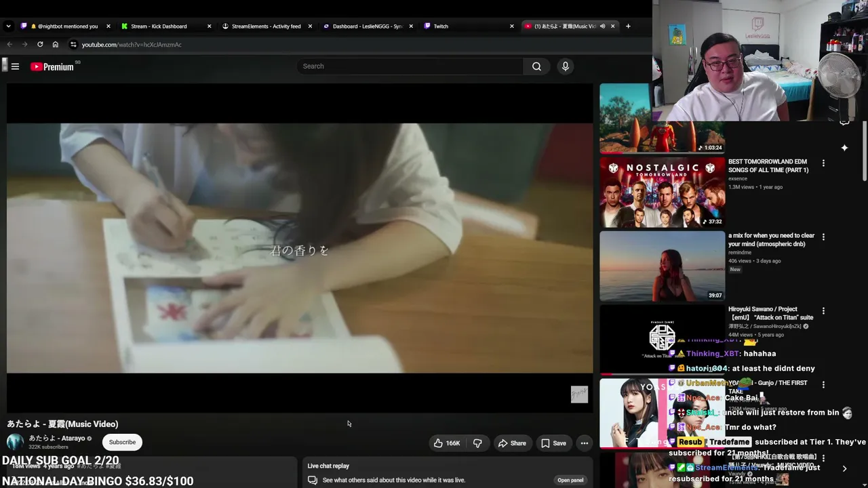Open more actions menu under the video
This screenshot has width=868, height=488.
pyautogui.click(x=584, y=443)
